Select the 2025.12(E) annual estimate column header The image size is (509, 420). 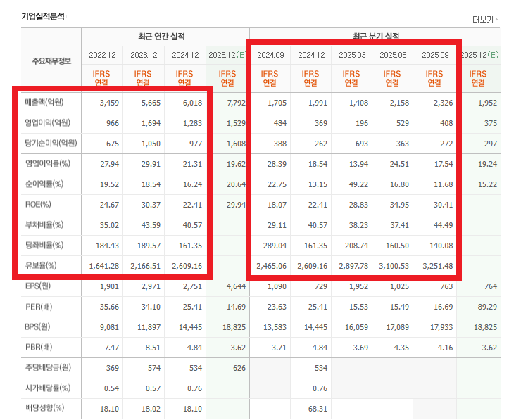[x=227, y=54]
